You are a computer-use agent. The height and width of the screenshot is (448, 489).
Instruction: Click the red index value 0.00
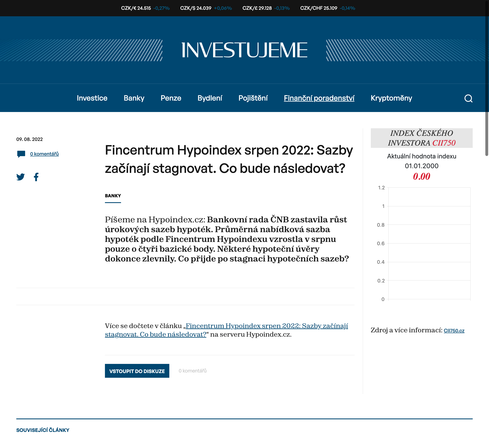[x=422, y=176]
